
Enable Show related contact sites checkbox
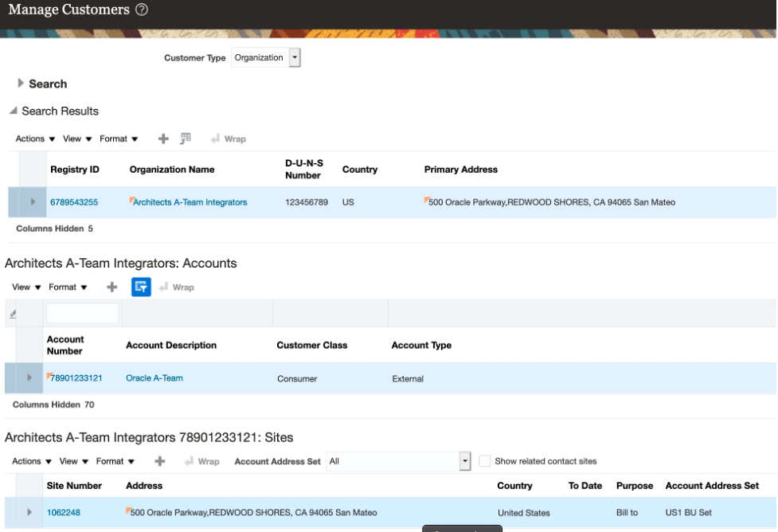point(484,461)
